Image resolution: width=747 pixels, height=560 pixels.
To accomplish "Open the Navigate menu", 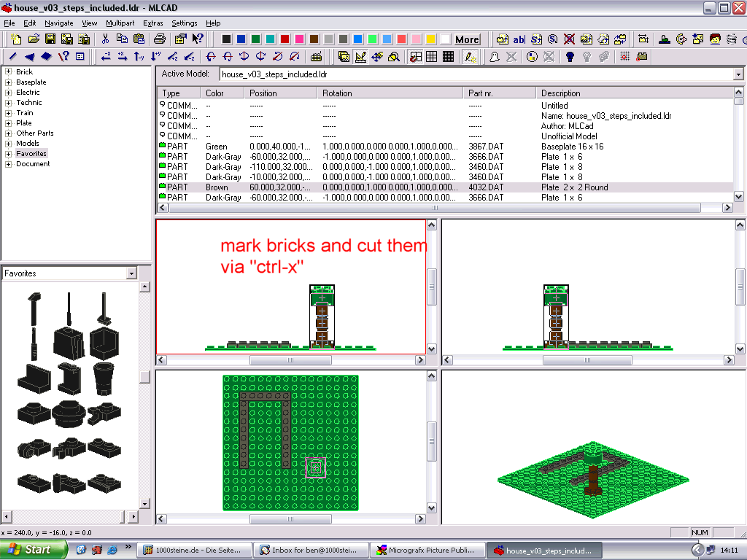I will [59, 23].
